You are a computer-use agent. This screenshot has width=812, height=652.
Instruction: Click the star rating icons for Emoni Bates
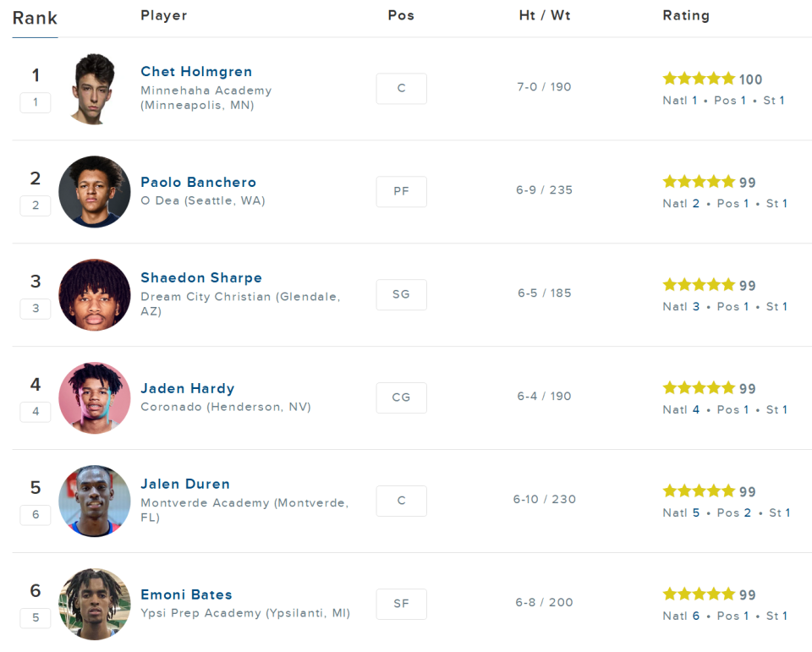click(x=699, y=594)
